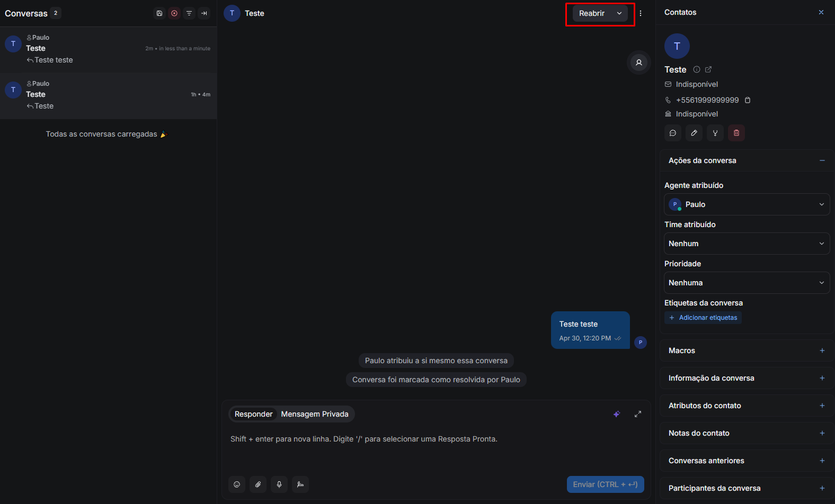Image resolution: width=835 pixels, height=504 pixels.
Task: Open contact Teste in external link icon
Action: pyautogui.click(x=708, y=69)
